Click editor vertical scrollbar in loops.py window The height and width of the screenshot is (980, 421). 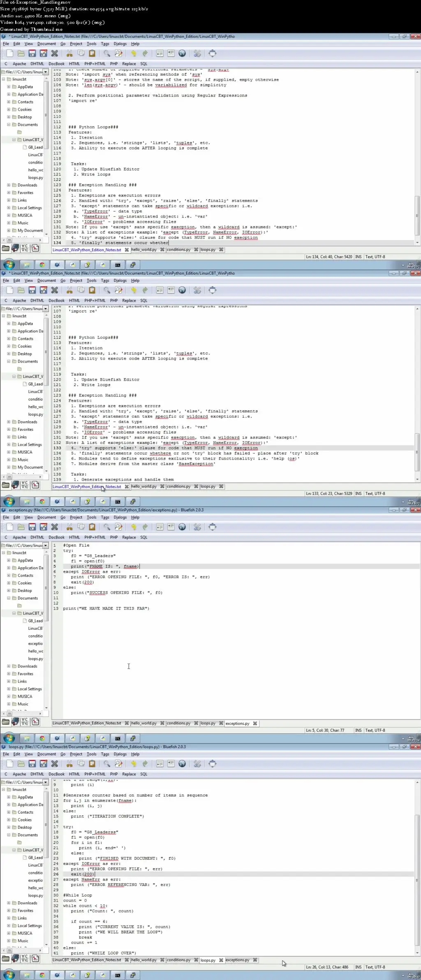[x=417, y=868]
